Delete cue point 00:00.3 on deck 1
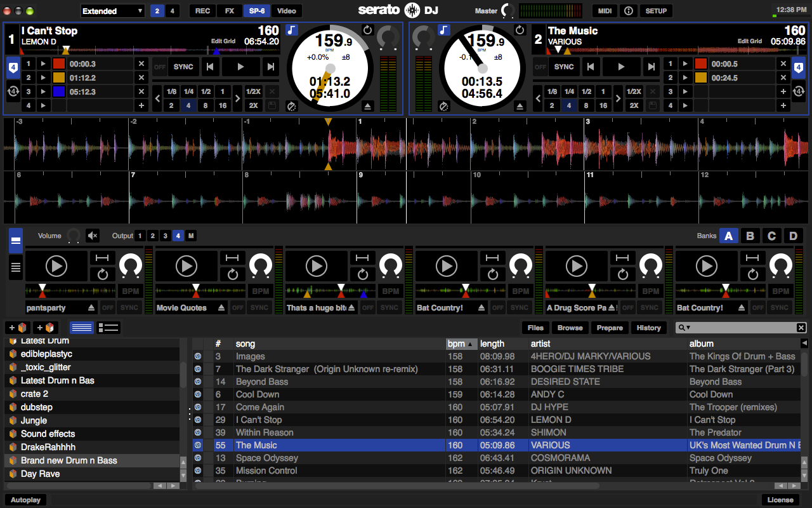Viewport: 812px width, 508px height. click(x=141, y=64)
